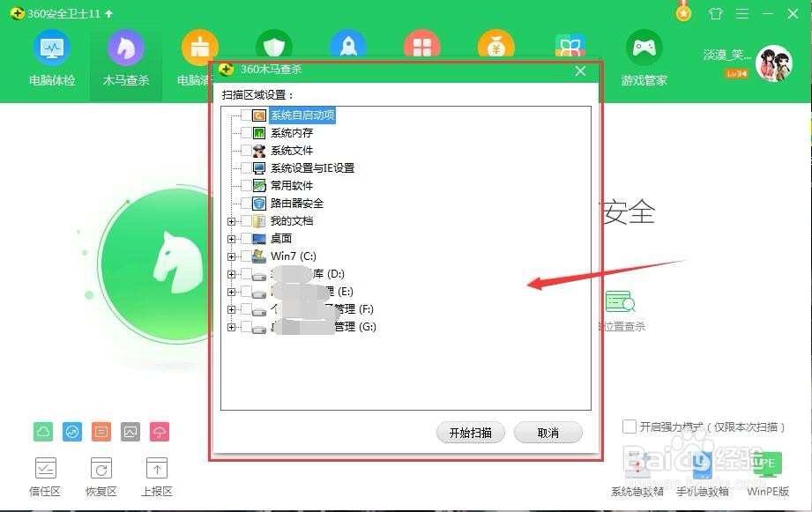Expand the (F:) drive node
812x512 pixels.
232,309
